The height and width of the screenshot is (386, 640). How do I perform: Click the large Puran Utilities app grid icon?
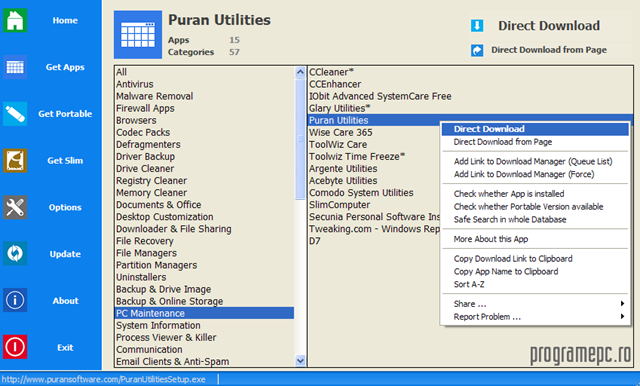tap(138, 35)
